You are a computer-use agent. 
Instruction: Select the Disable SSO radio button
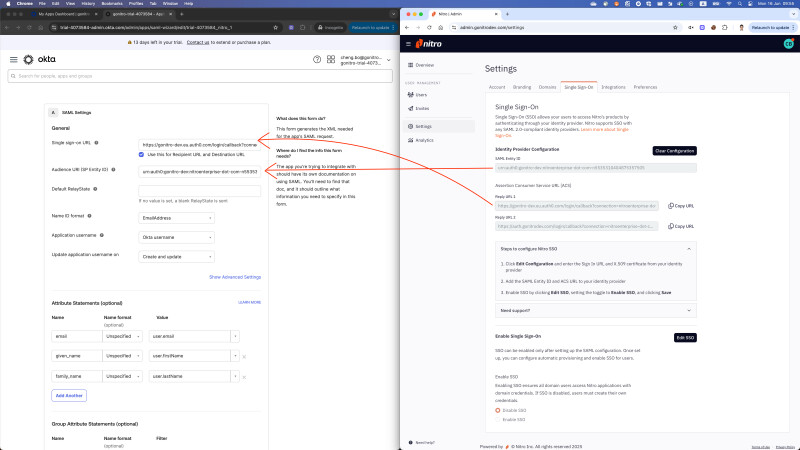[x=497, y=411]
